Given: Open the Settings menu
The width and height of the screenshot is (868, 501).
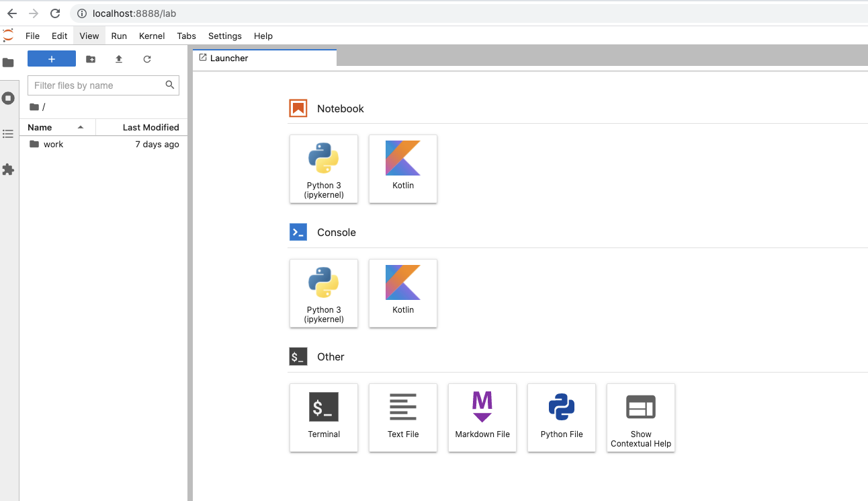Looking at the screenshot, I should click(224, 36).
